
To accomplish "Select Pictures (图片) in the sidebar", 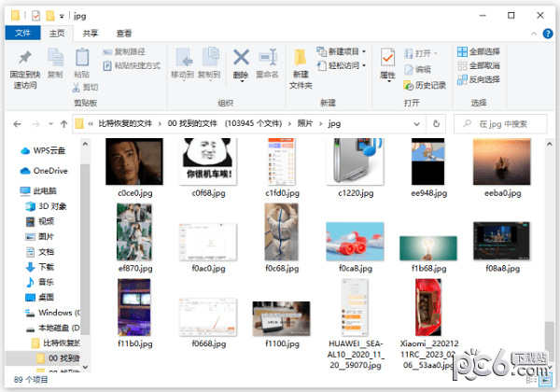I will pyautogui.click(x=40, y=236).
